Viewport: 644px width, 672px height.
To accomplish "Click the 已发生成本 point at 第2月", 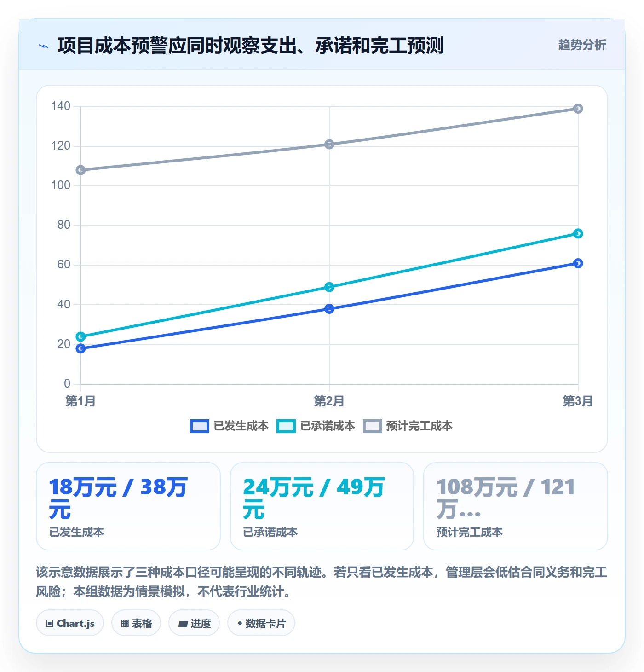I will point(329,309).
